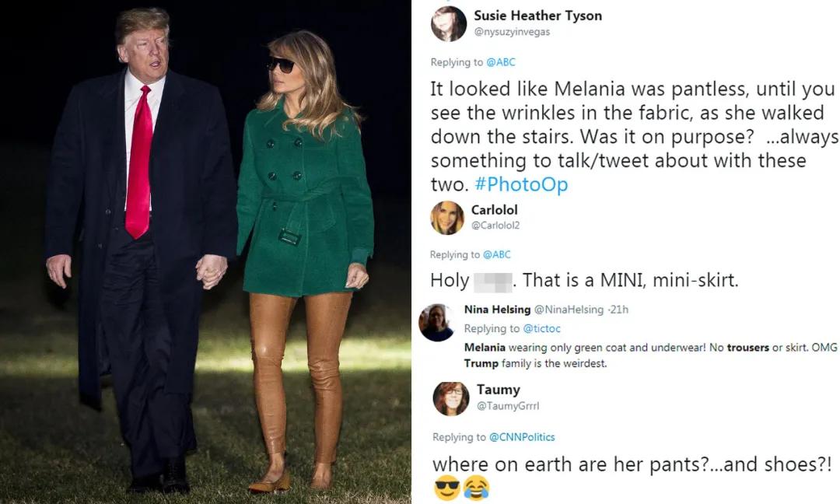Open the @TaumyGrrrl handle
Viewport: 840px width, 504px height.
(x=507, y=406)
